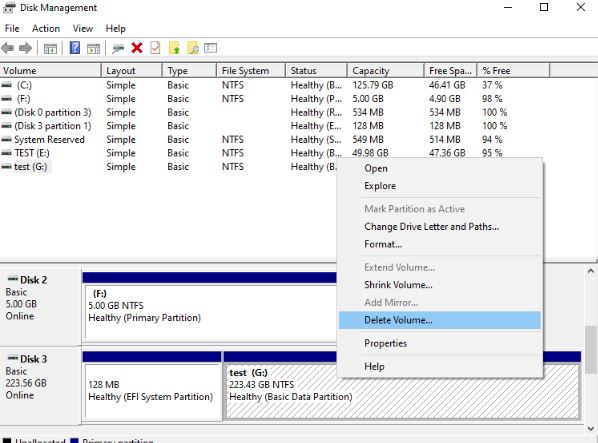Select Format... in context menu

(x=440, y=244)
